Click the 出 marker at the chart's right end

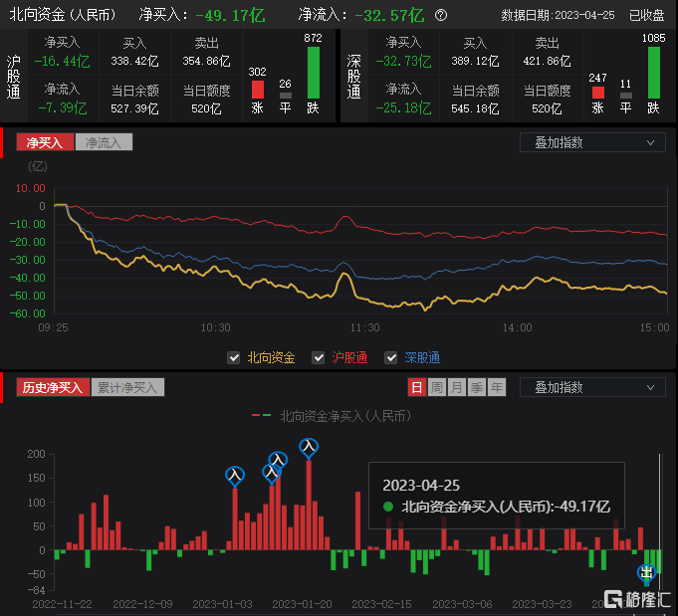(646, 574)
